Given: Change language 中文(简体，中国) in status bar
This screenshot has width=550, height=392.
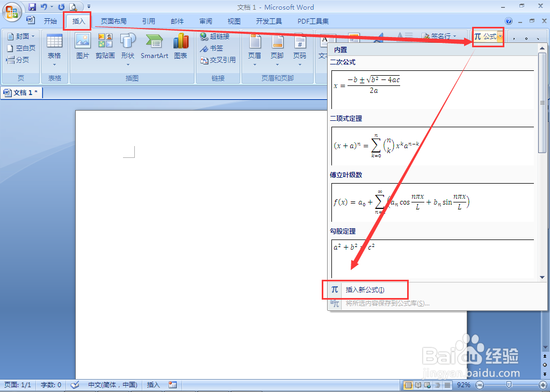Looking at the screenshot, I should point(113,385).
